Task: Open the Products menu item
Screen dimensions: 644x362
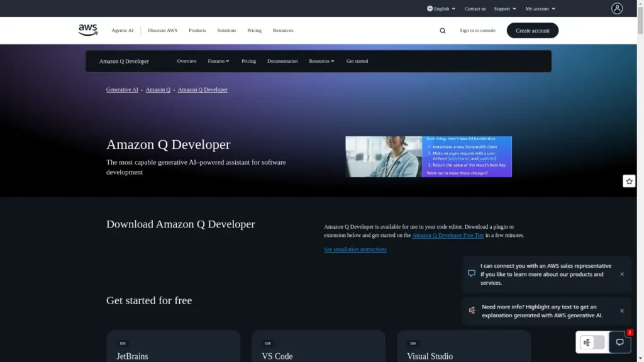Action: tap(197, 30)
